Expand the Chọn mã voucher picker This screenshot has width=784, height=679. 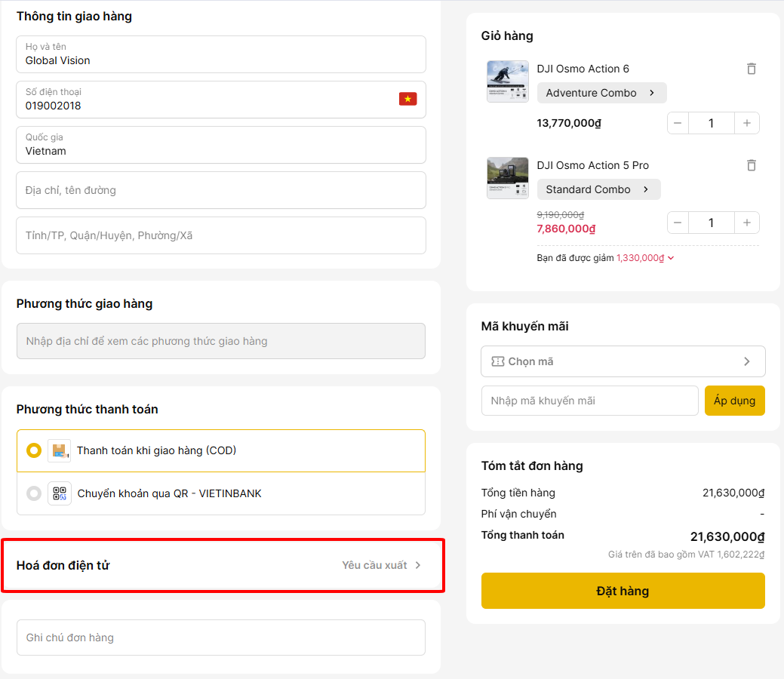623,361
